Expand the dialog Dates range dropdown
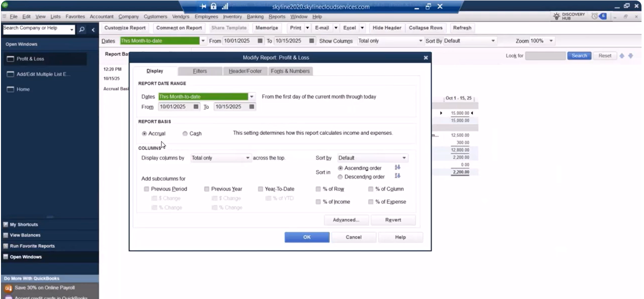 [x=252, y=97]
